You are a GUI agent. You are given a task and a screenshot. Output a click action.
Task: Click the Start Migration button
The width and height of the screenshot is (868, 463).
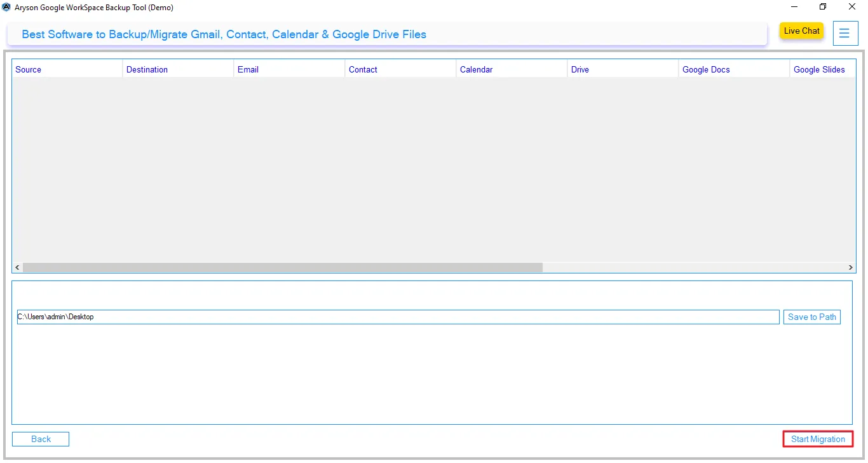[x=817, y=439]
